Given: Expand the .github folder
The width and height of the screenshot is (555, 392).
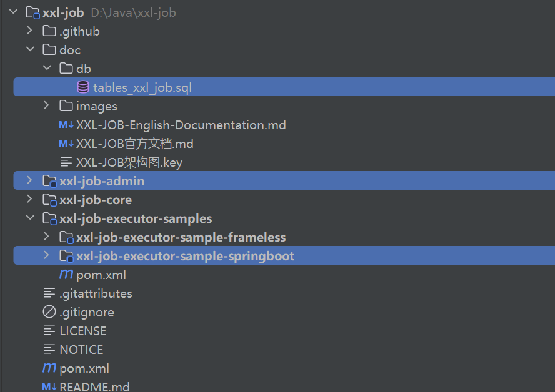Looking at the screenshot, I should coord(30,31).
